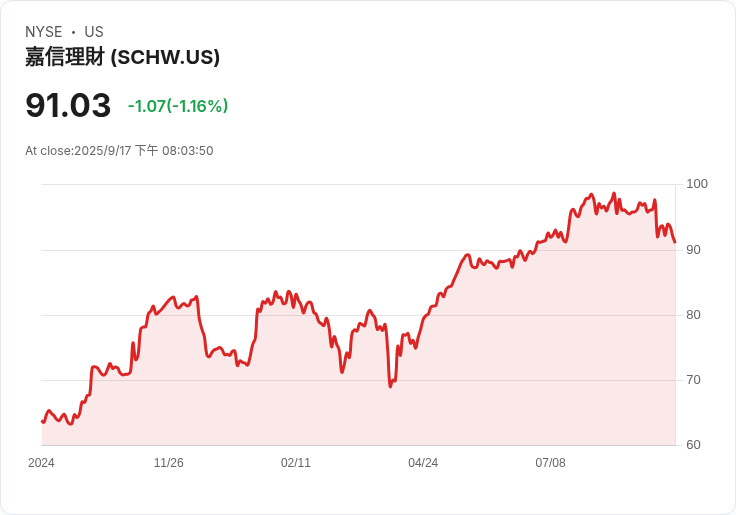Click the 70 price level on y-axis

pos(693,380)
